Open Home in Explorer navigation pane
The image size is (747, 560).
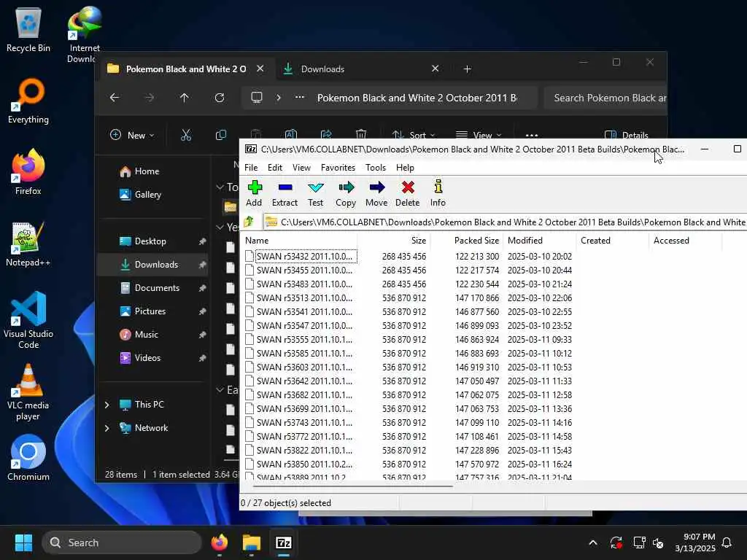tap(153, 171)
